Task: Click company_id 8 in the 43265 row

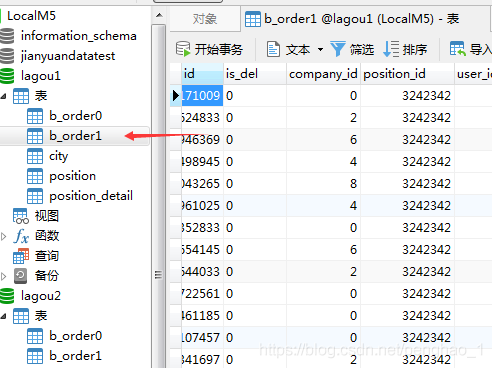Action: (x=323, y=184)
